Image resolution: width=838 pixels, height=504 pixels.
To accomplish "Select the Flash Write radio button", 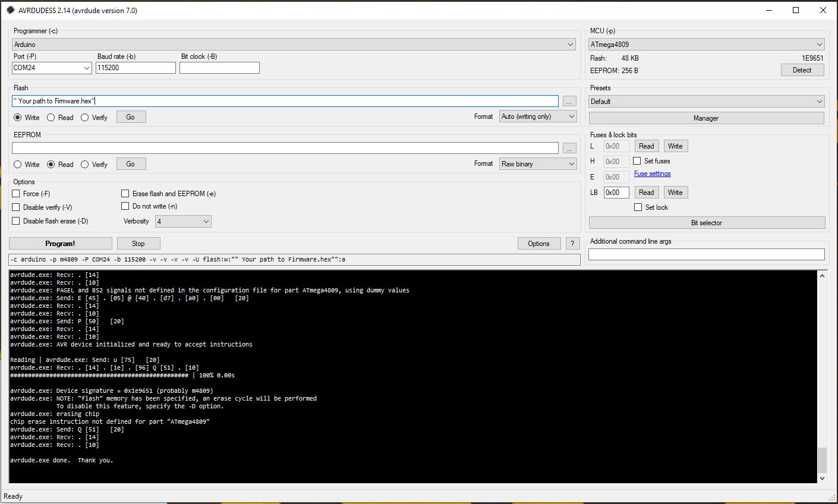I will point(17,118).
